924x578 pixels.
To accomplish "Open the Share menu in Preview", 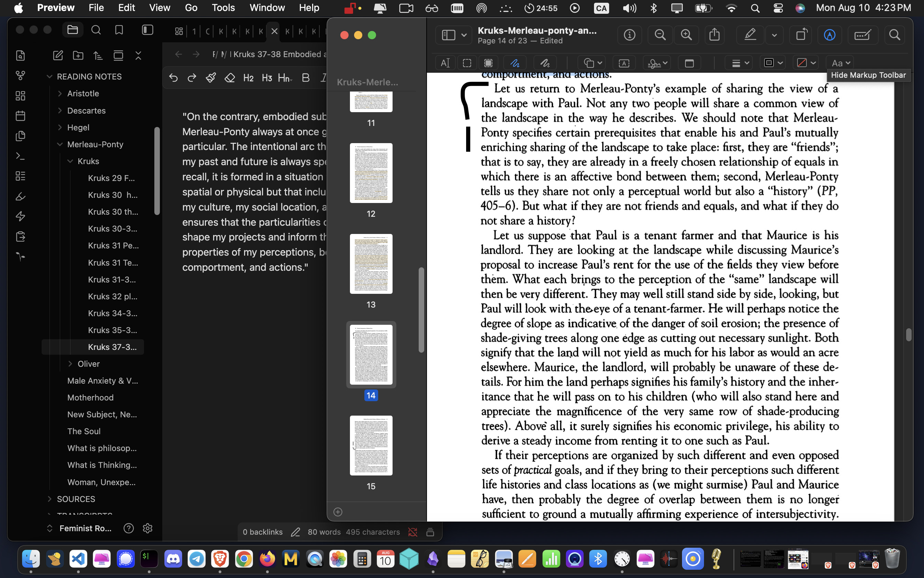I will click(714, 35).
